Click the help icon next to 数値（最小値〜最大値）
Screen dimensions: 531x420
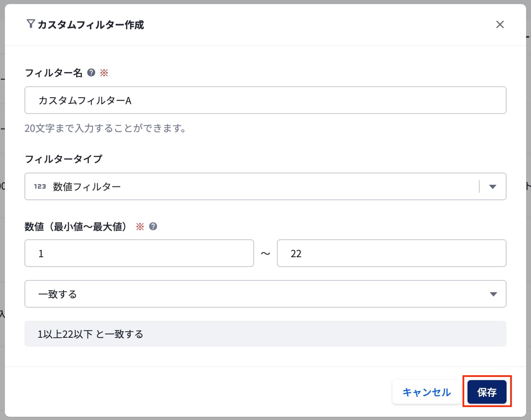153,227
